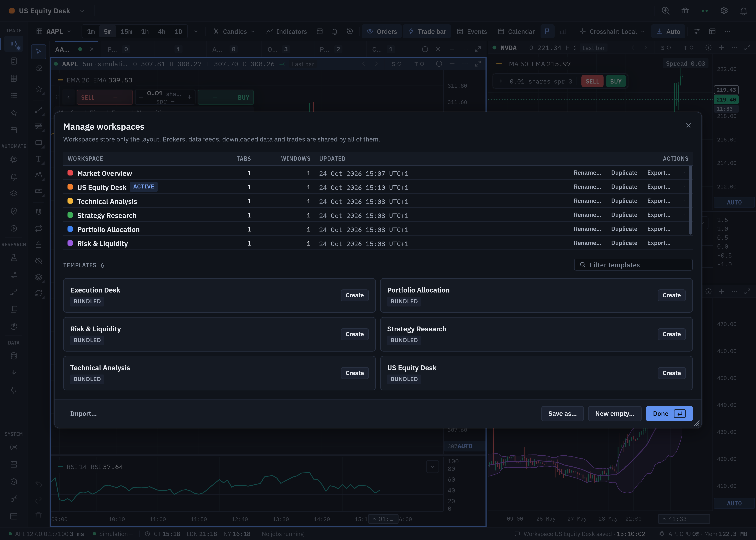Viewport: 756px width, 540px height.
Task: Select the 15m timeframe
Action: pos(126,31)
